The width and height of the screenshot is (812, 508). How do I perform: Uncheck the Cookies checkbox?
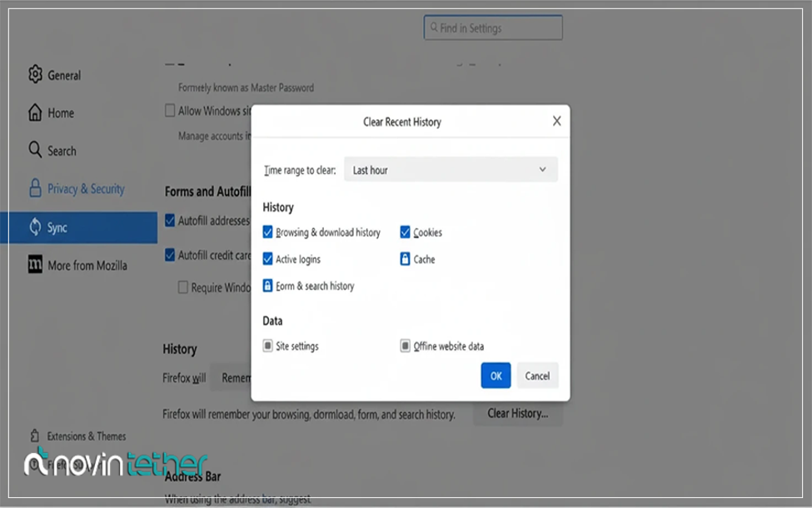pos(405,232)
